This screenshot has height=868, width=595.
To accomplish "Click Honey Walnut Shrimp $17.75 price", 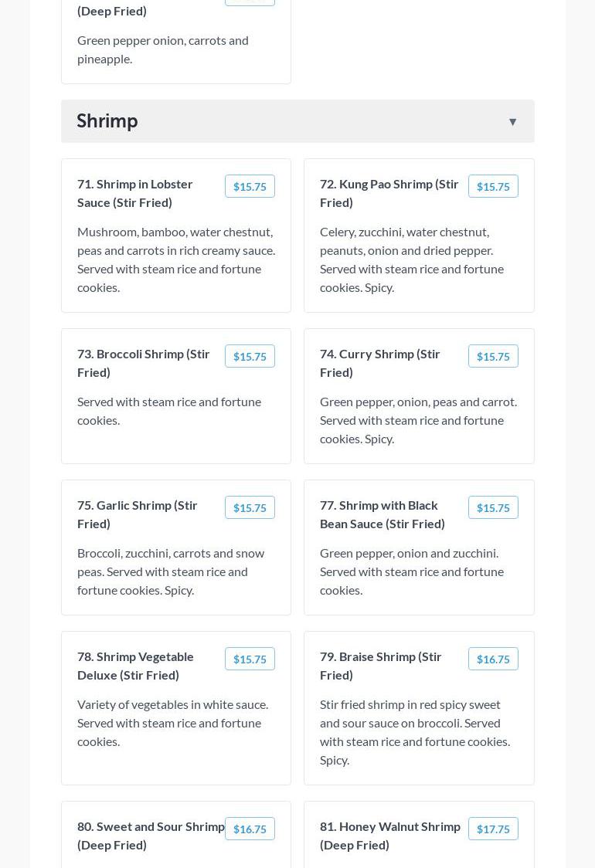I will (x=493, y=829).
